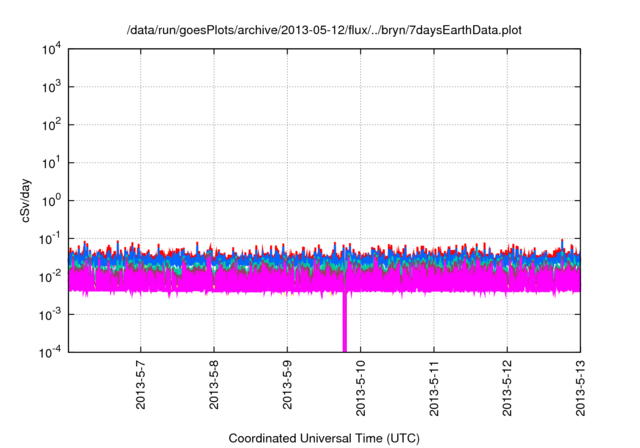Click the 10^1 y-axis tick label
Screen dimensions: 640x448
click(51, 162)
